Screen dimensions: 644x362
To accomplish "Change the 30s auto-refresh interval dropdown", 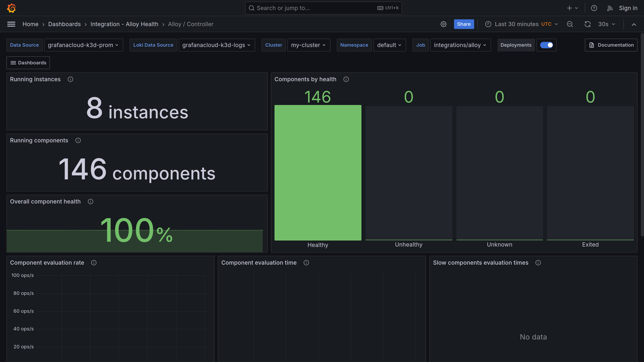I will 606,24.
